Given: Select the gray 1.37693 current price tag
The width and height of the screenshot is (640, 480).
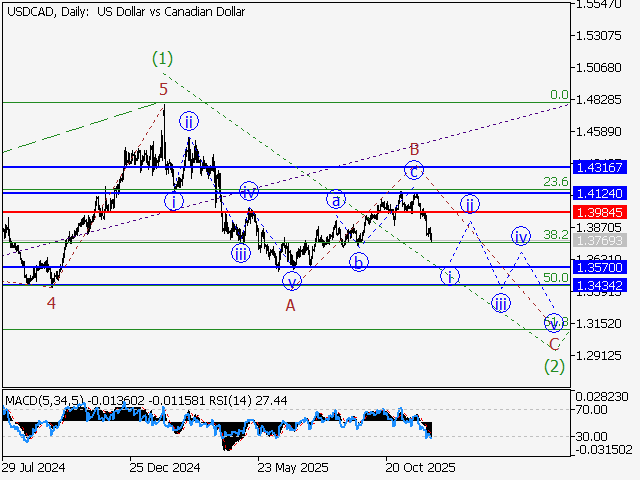Looking at the screenshot, I should tap(600, 241).
